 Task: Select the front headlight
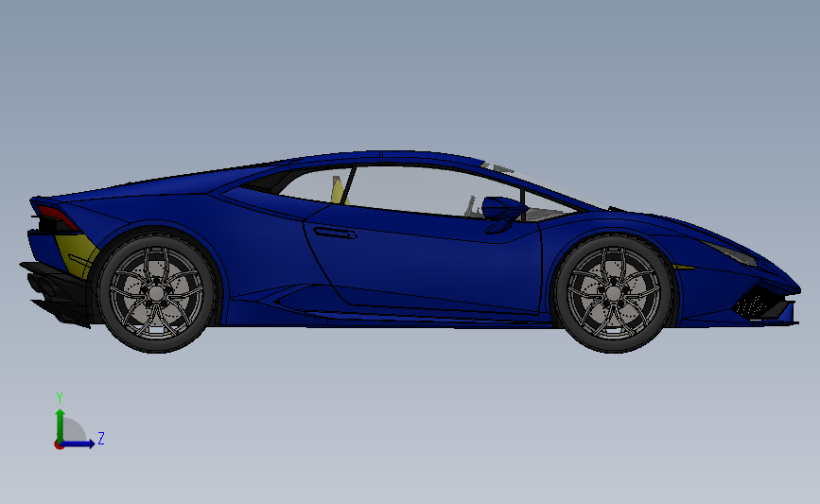coord(731,253)
